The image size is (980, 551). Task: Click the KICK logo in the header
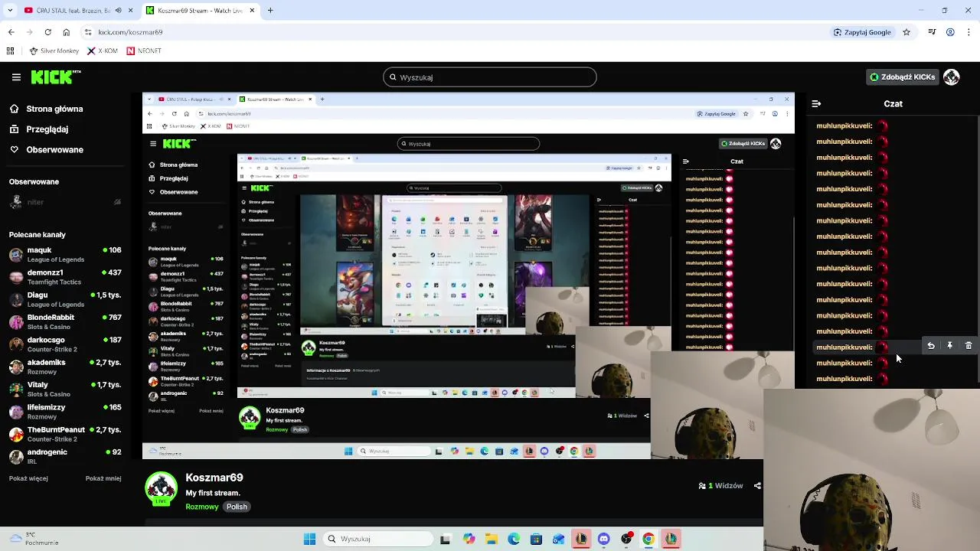pyautogui.click(x=55, y=77)
